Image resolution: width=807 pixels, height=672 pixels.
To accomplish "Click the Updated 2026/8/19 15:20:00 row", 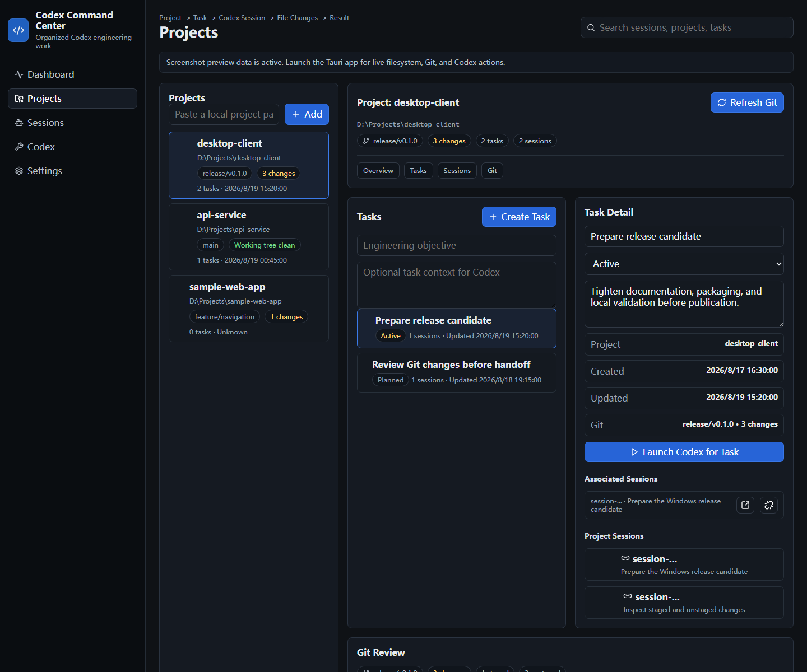I will point(684,398).
